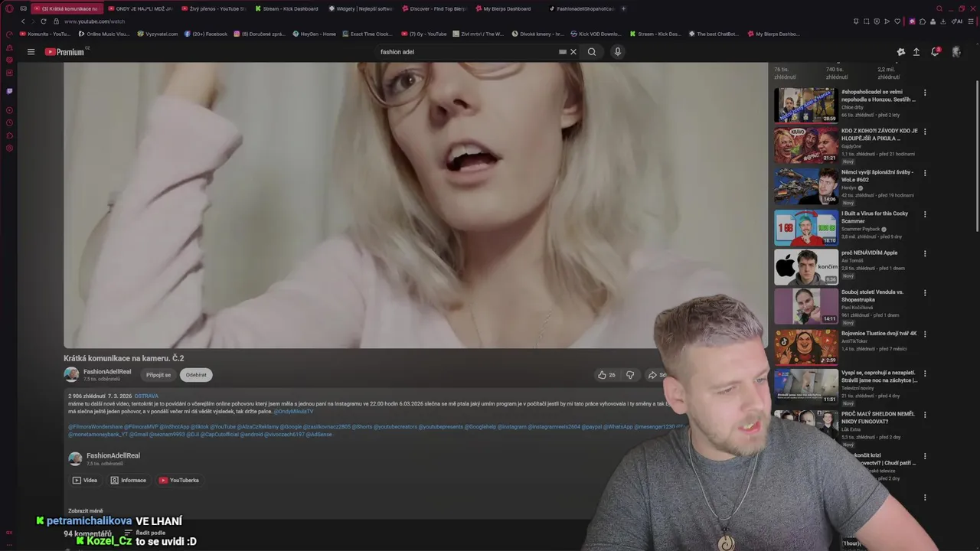Open options for Scammer Payback video suggestion

(x=925, y=214)
